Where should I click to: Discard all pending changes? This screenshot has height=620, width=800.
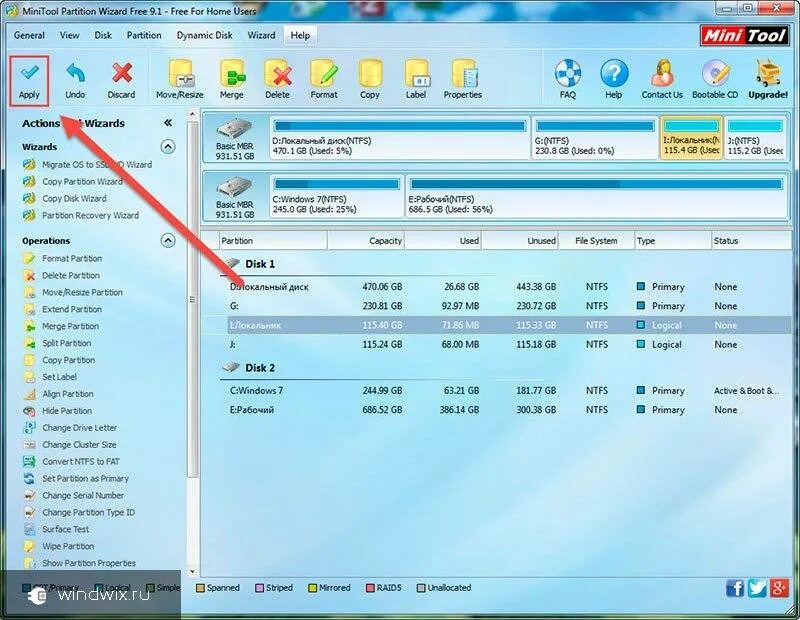click(x=121, y=81)
